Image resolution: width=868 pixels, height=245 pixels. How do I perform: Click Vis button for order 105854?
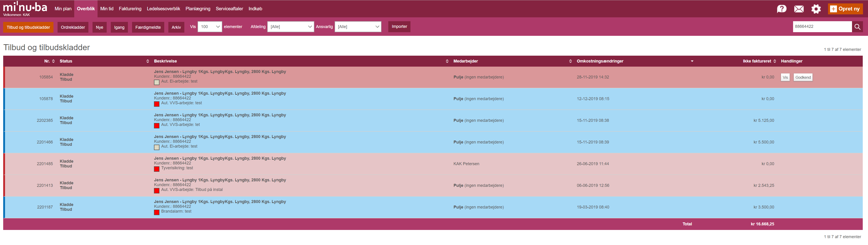point(785,77)
